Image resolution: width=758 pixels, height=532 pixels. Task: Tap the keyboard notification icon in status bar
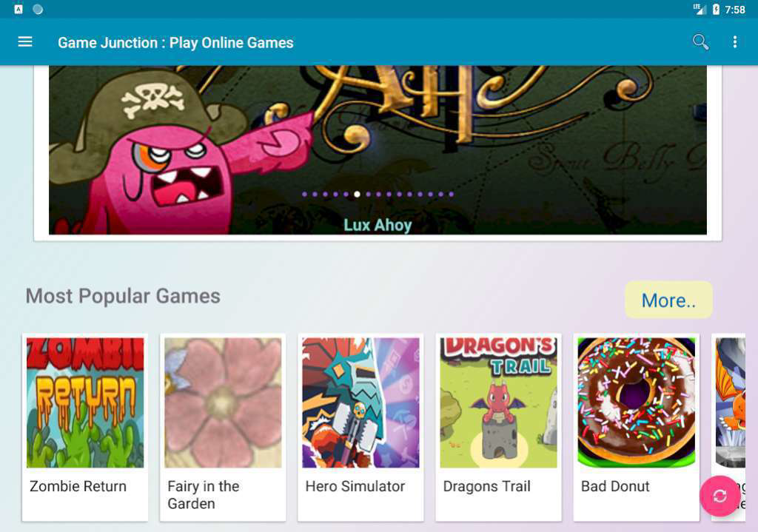click(19, 9)
